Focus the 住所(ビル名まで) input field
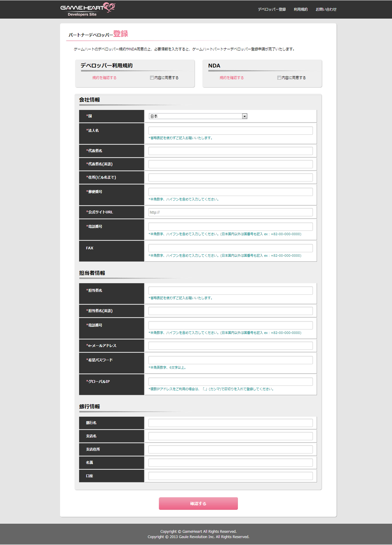The height and width of the screenshot is (545, 392). click(230, 177)
